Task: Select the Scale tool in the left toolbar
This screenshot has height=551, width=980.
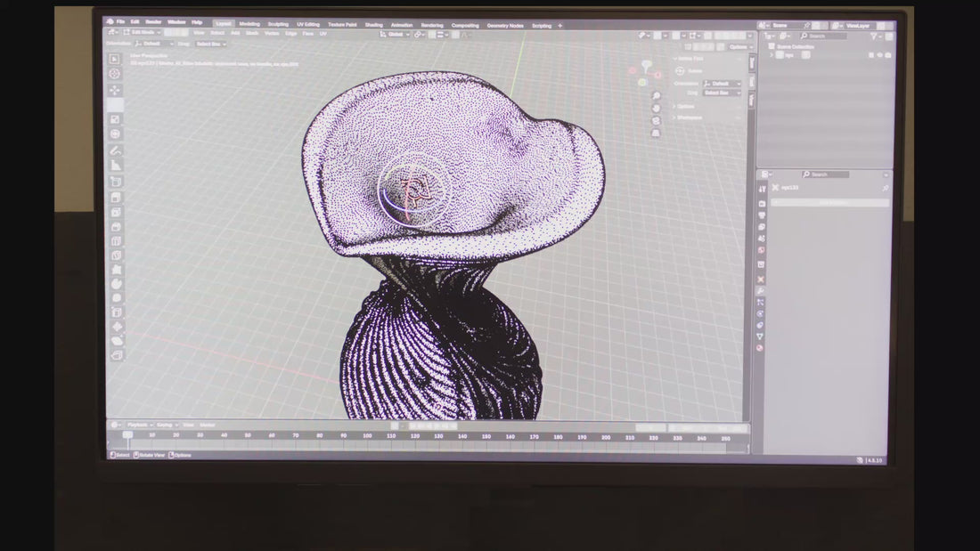Action: [x=115, y=119]
